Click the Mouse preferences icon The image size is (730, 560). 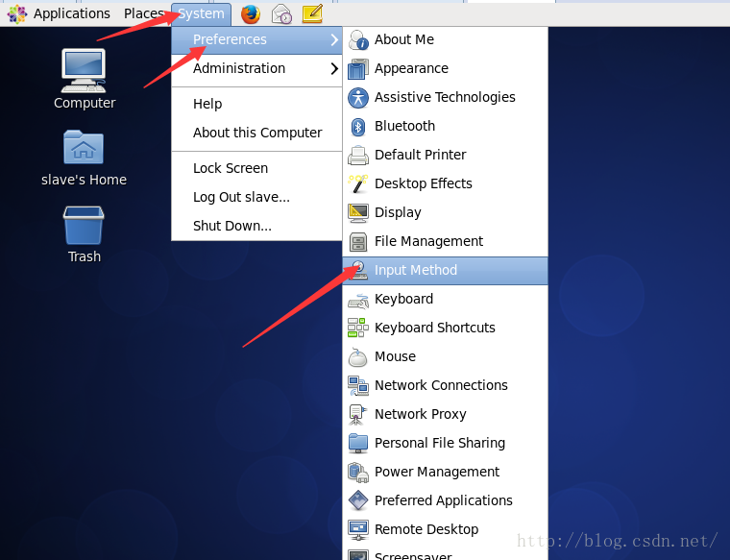[358, 357]
